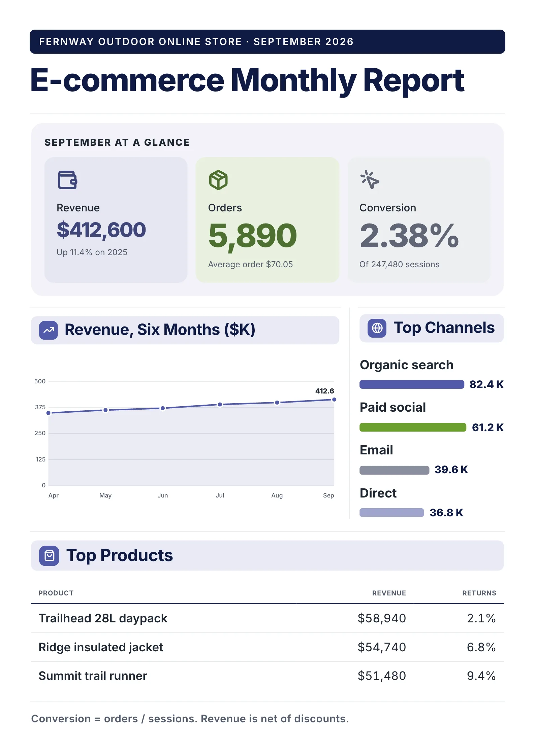Click the Sep data point on the chart
This screenshot has height=756, width=535.
click(334, 400)
